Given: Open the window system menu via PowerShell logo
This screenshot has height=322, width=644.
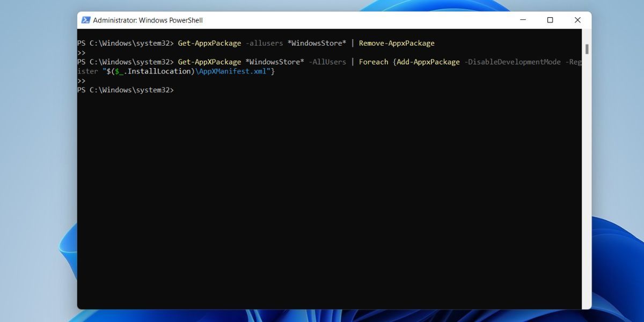Looking at the screenshot, I should 86,20.
